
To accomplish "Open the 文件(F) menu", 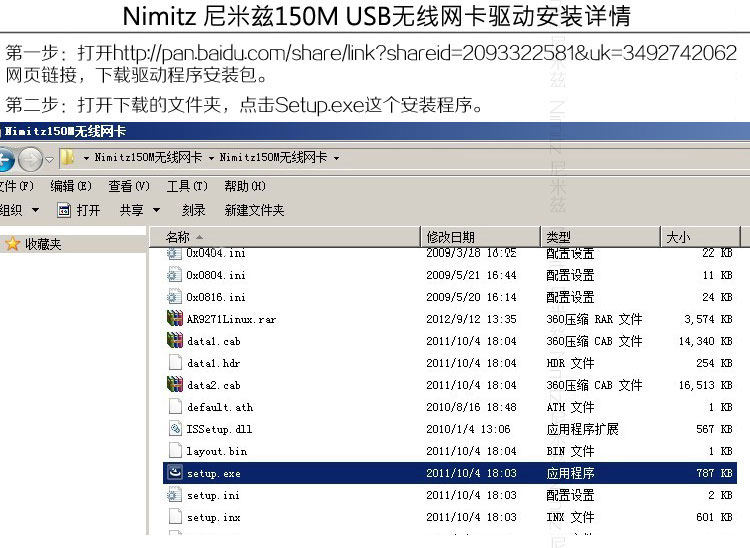I will [x=17, y=186].
